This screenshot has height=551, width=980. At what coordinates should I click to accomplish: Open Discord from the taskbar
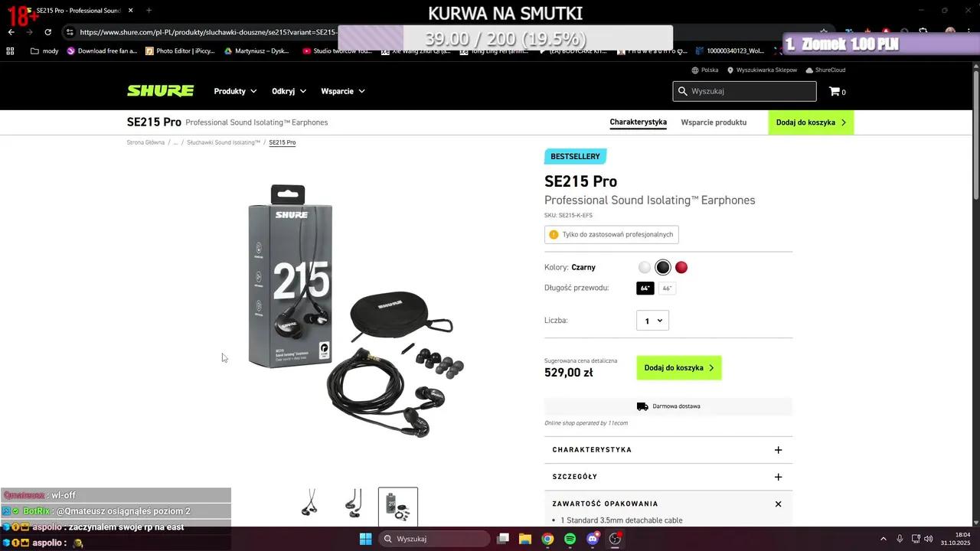pyautogui.click(x=593, y=539)
